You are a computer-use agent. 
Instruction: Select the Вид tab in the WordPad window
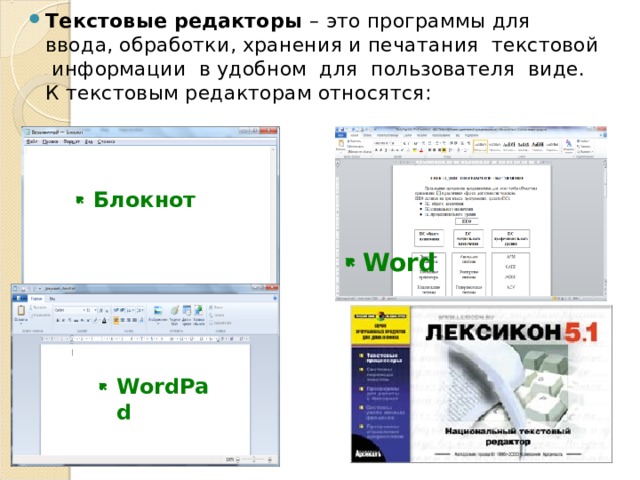pos(52,299)
